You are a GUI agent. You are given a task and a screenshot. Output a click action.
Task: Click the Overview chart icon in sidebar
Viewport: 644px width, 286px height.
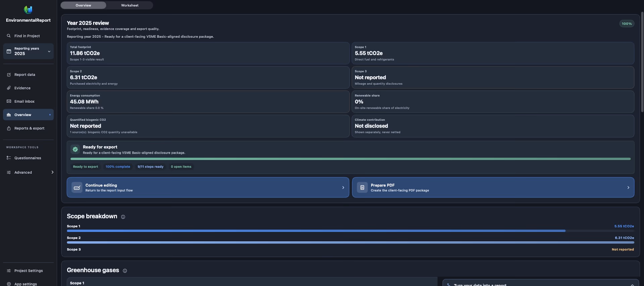pos(9,115)
